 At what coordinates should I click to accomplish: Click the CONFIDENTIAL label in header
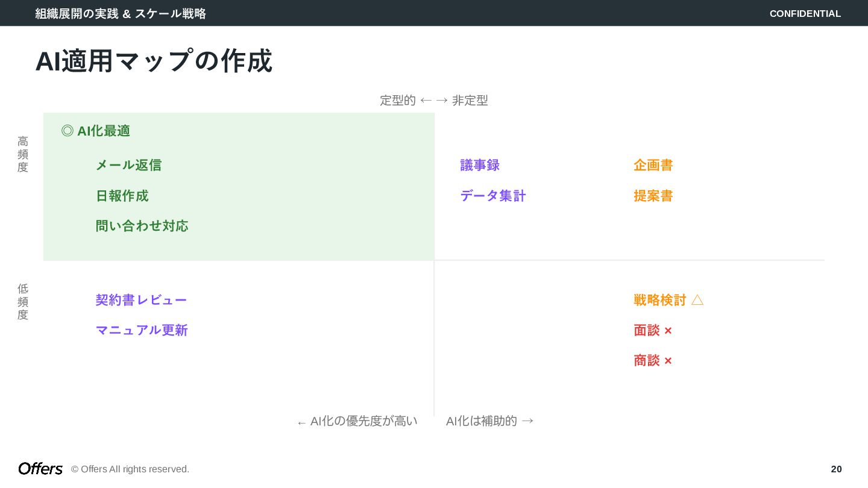click(805, 13)
